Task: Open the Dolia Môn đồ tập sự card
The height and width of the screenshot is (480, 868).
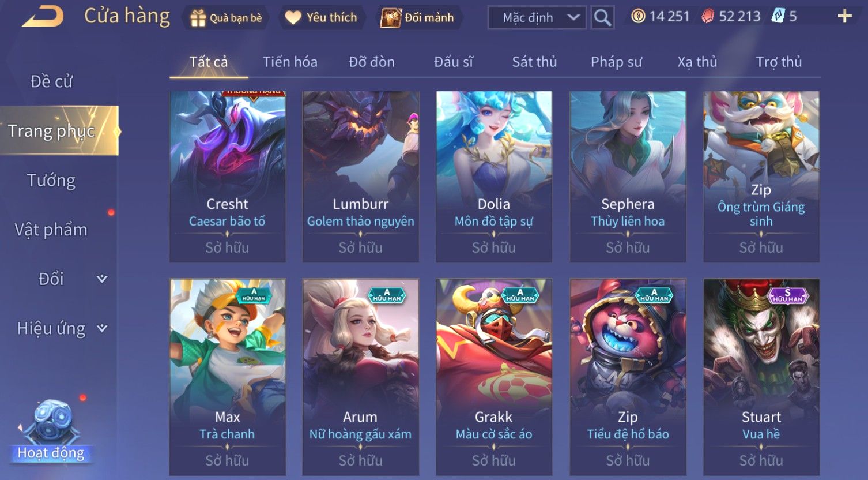Action: (x=494, y=177)
